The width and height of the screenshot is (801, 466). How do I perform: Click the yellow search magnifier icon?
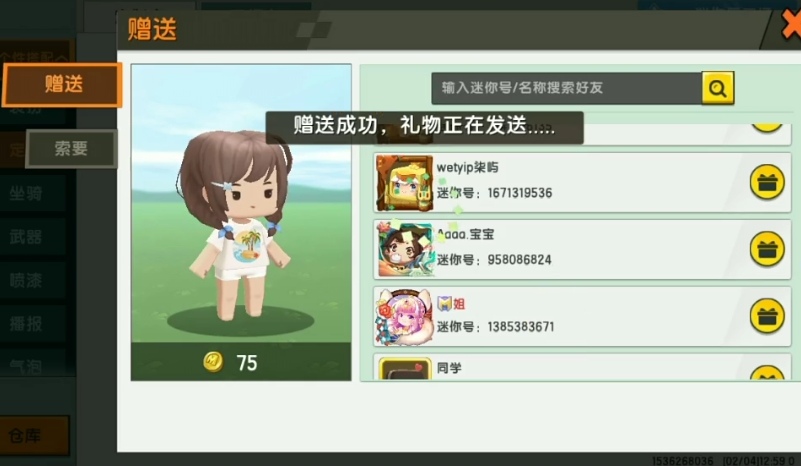point(718,88)
